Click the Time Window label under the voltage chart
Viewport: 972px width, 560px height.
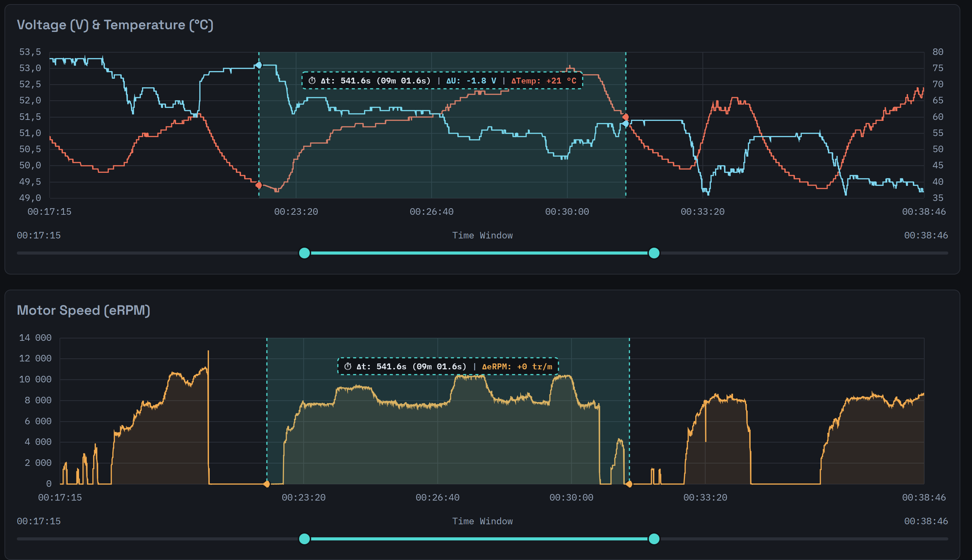482,235
